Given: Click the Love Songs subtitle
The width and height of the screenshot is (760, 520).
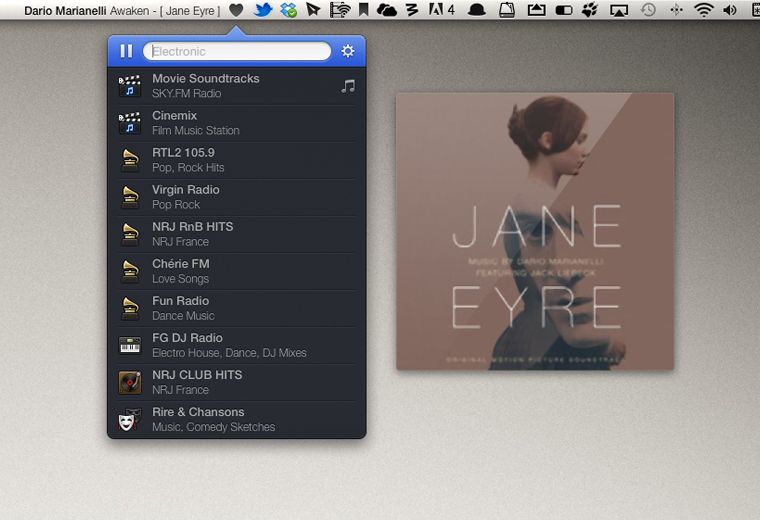Looking at the screenshot, I should [x=180, y=279].
